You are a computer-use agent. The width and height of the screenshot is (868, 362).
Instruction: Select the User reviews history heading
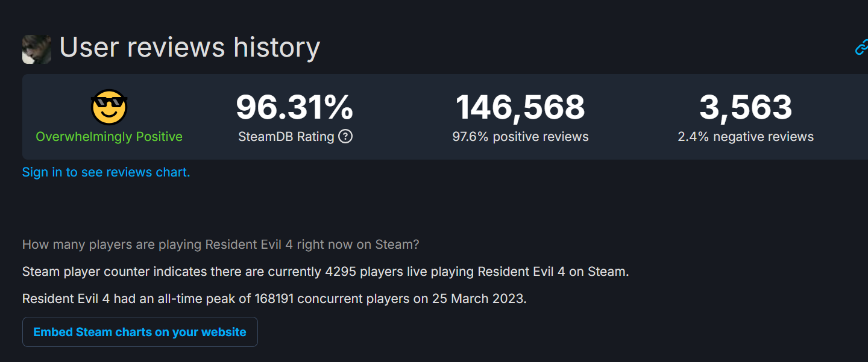coord(190,48)
